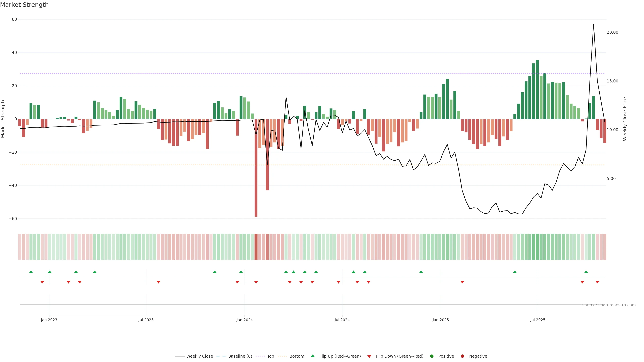
Task: Click Flip Up green triangle legend icon
Action: coord(312,356)
